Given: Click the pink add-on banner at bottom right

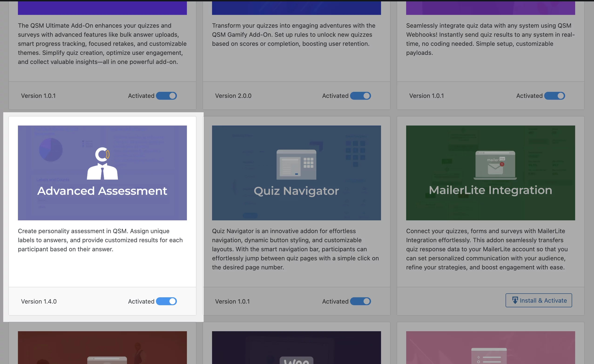Looking at the screenshot, I should [490, 348].
